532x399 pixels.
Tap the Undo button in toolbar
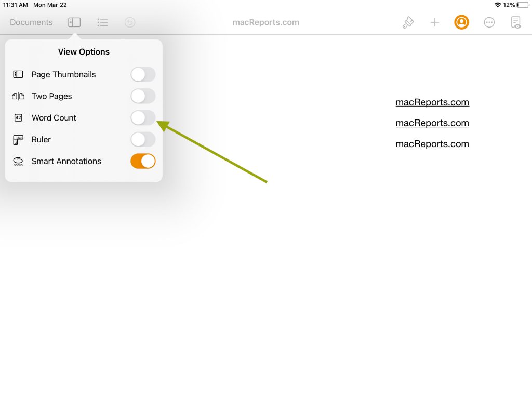[x=130, y=22]
